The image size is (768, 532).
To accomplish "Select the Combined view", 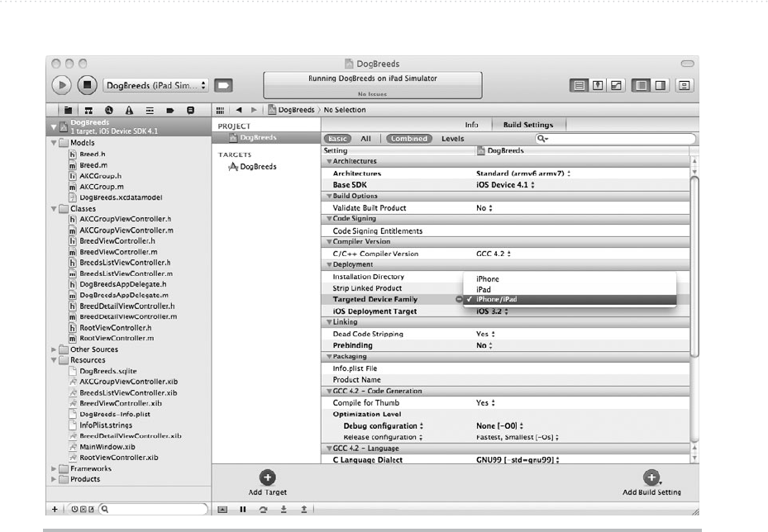I will [409, 139].
